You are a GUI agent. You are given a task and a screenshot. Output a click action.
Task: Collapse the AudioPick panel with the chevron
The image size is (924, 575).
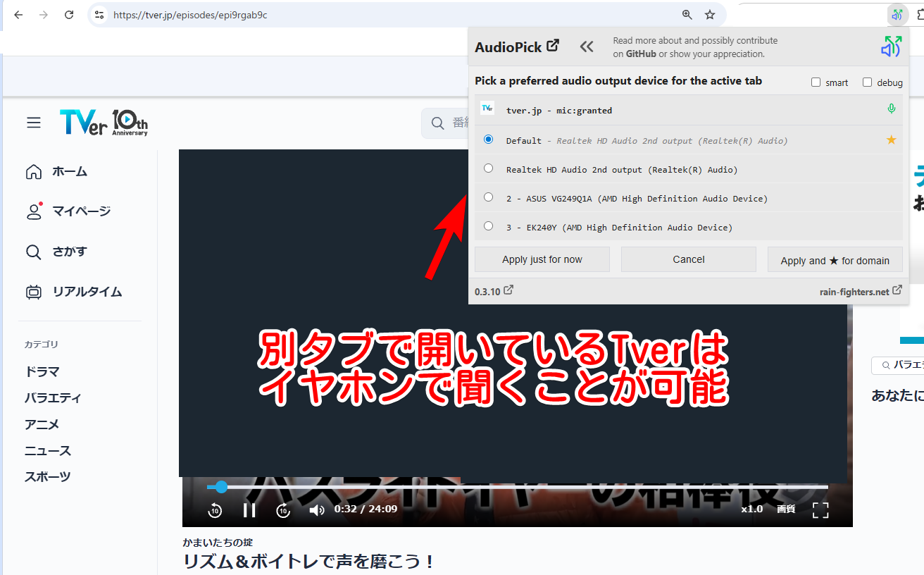[587, 47]
